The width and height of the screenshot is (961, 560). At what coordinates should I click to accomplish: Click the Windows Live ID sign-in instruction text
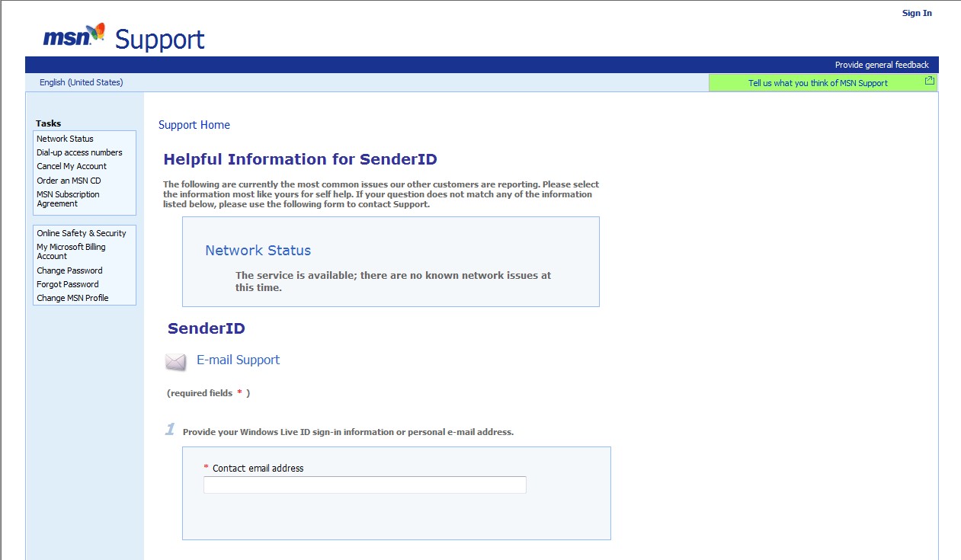click(348, 432)
